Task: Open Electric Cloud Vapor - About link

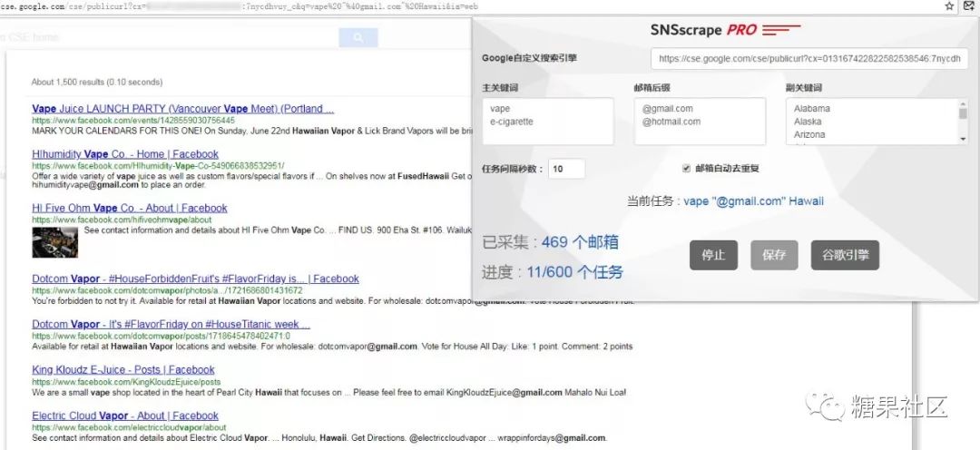Action: tap(125, 416)
